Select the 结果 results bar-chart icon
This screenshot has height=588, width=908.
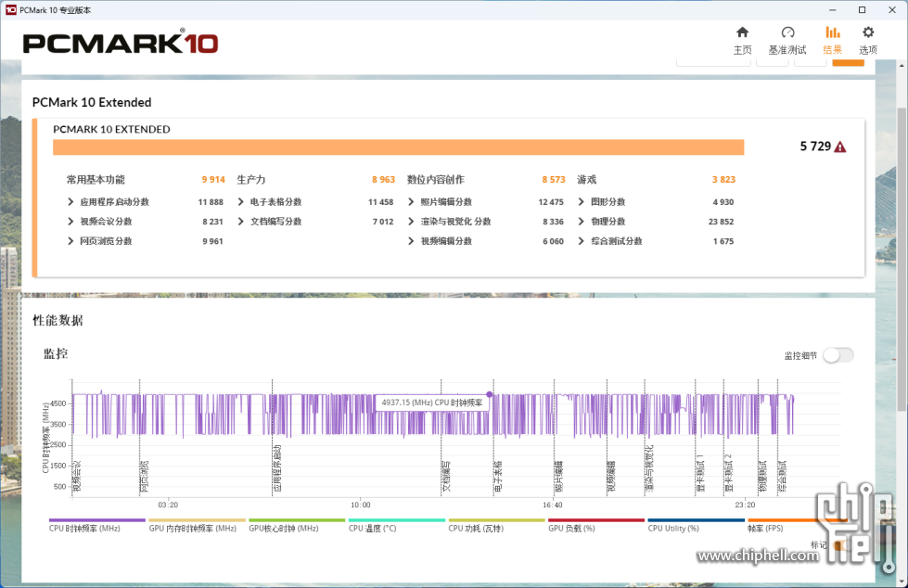[x=833, y=40]
